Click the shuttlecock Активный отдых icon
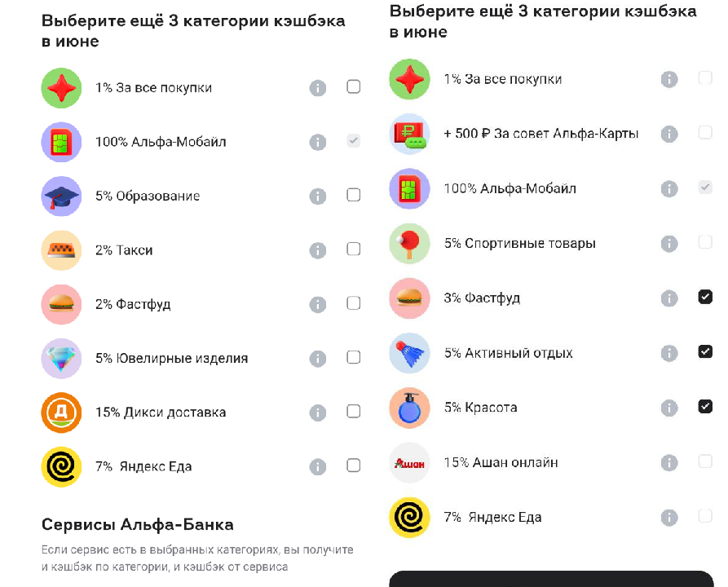 click(409, 353)
